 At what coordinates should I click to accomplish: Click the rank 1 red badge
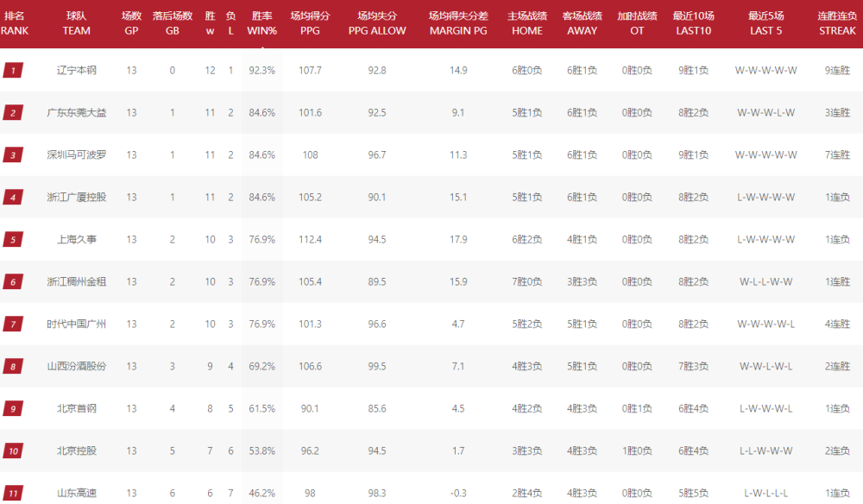13,71
